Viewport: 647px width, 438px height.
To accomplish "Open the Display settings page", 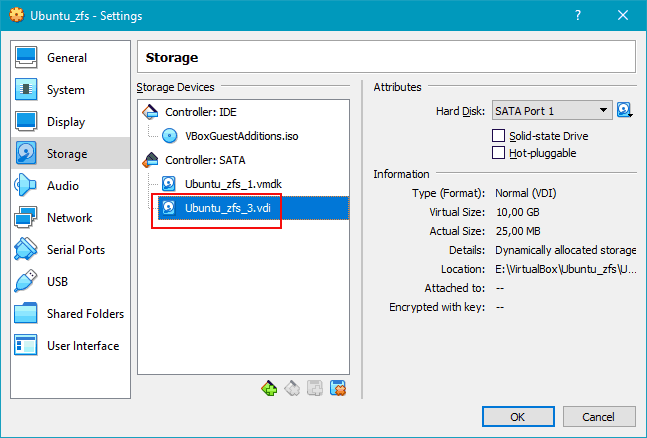I will pyautogui.click(x=70, y=121).
